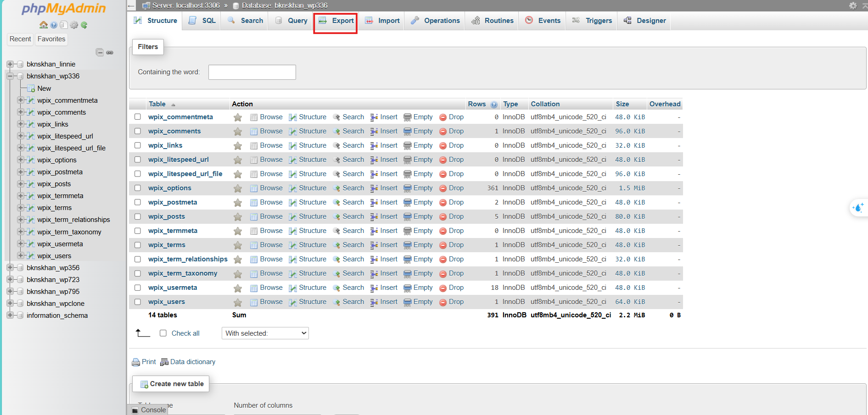Drop the wpix_links table
This screenshot has width=868, height=415.
[x=452, y=145]
